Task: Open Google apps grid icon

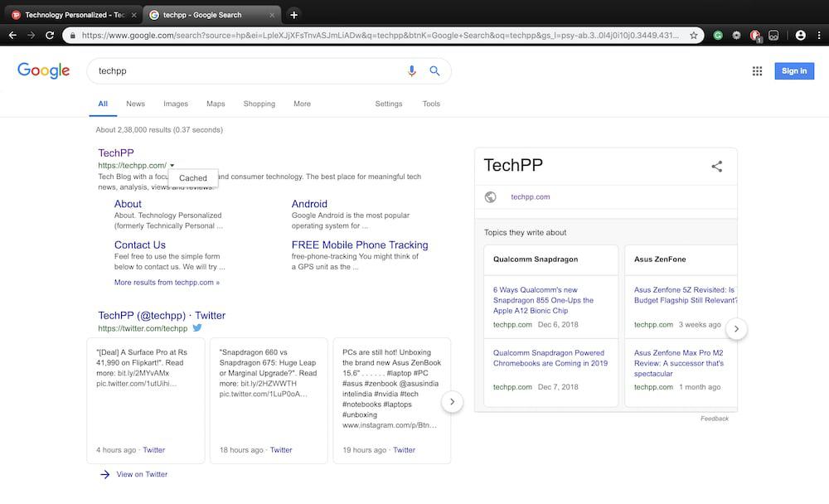Action: click(757, 70)
